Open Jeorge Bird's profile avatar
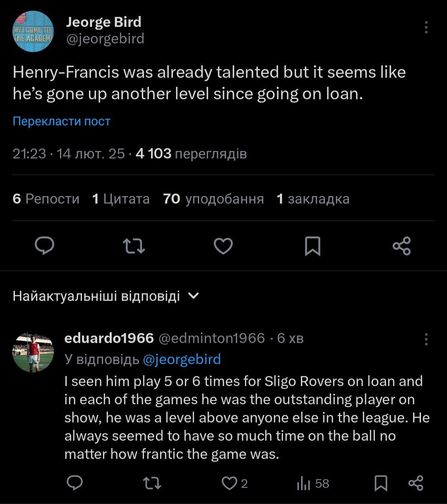447x504 pixels. [33, 31]
